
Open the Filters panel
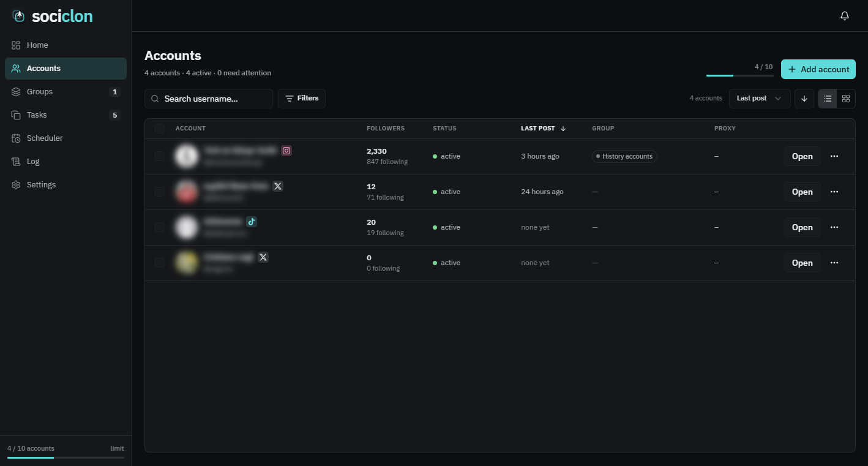[302, 99]
